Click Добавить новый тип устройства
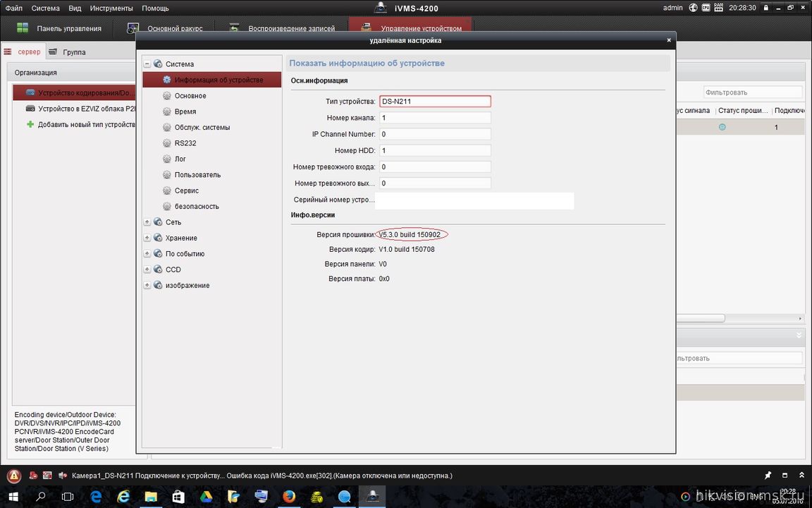 (81, 124)
